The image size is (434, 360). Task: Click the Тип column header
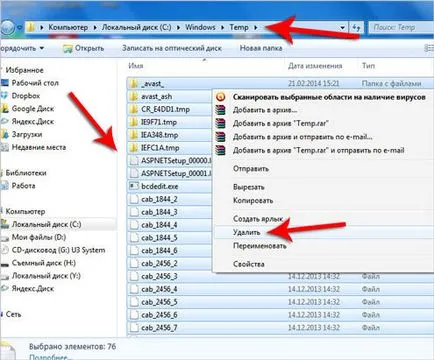[368, 66]
